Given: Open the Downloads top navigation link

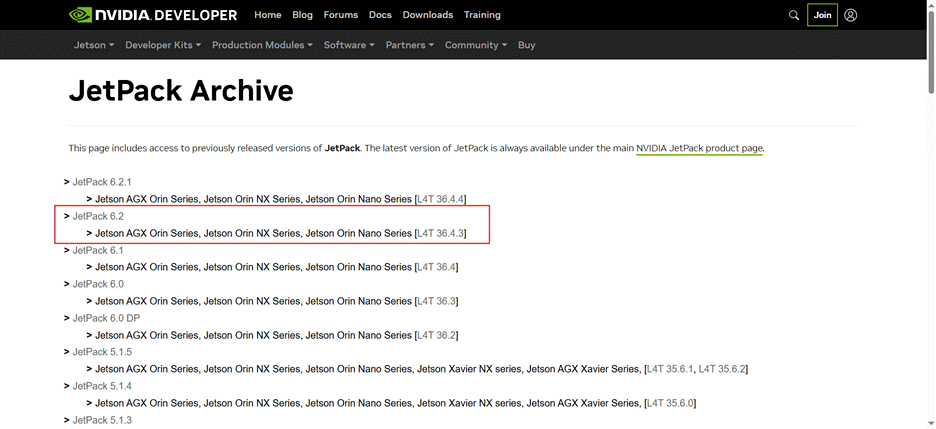Looking at the screenshot, I should coord(427,15).
